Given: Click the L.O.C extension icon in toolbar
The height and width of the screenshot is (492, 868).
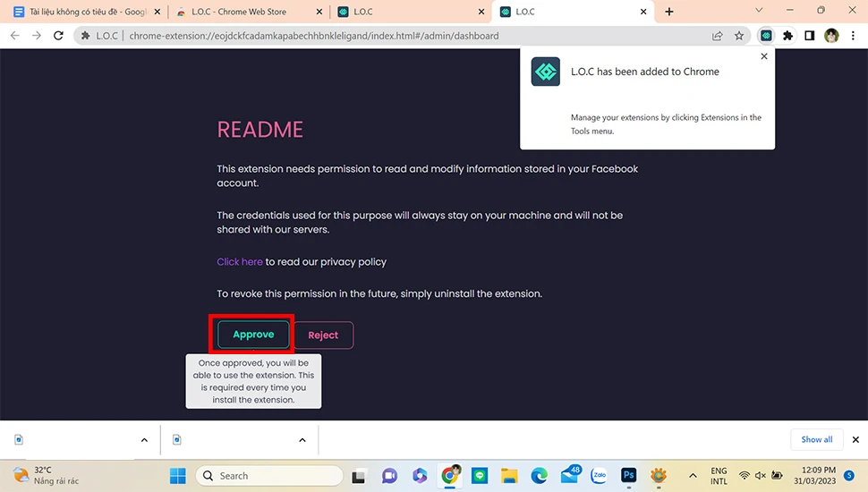Looking at the screenshot, I should (766, 36).
